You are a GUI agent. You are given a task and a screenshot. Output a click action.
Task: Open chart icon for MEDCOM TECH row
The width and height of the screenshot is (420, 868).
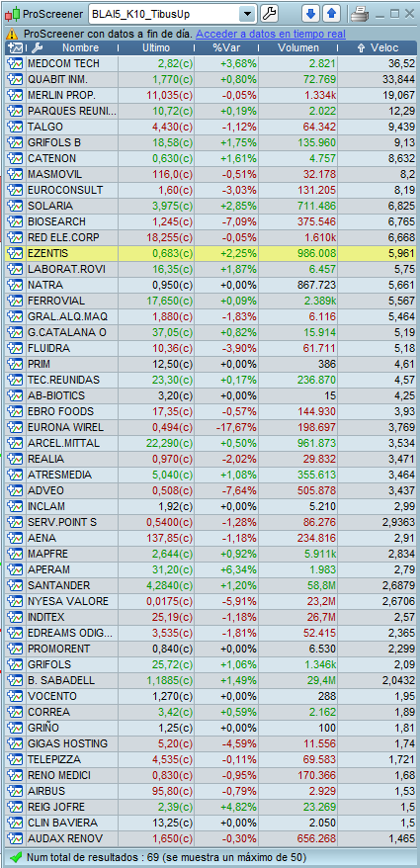pos(14,63)
